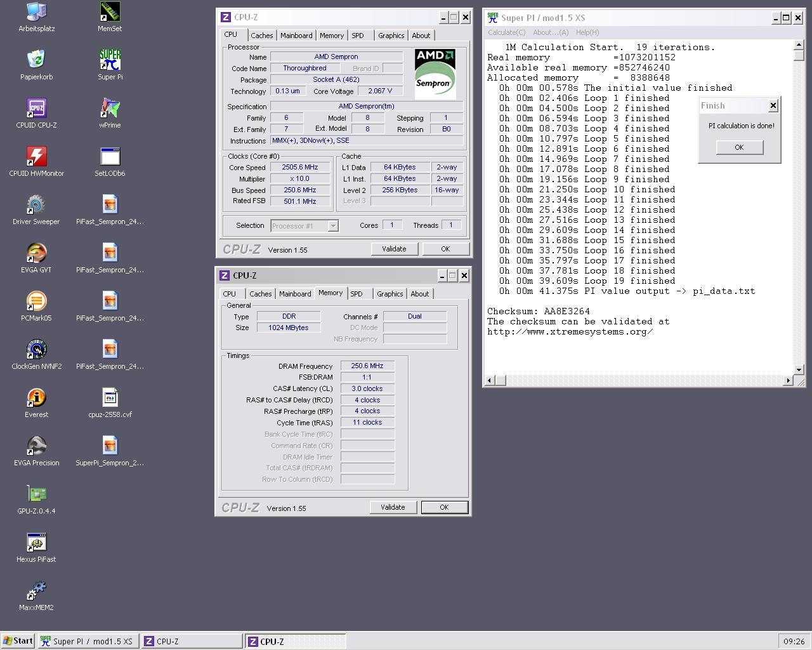Open the MemSet desktop icon
This screenshot has height=650, width=812.
click(x=110, y=17)
